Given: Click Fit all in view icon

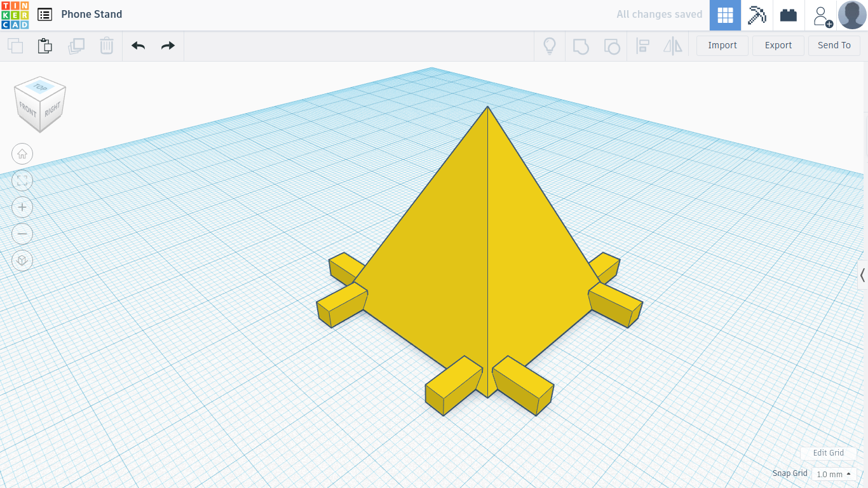Looking at the screenshot, I should click(x=22, y=180).
